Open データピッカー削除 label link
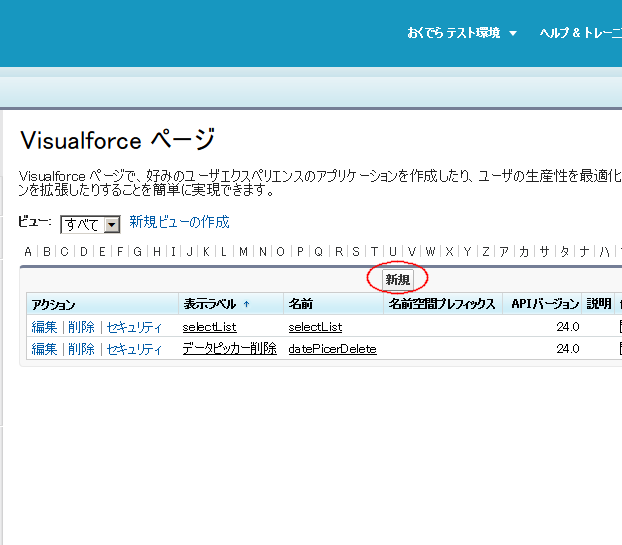Image resolution: width=622 pixels, height=545 pixels. point(229,349)
